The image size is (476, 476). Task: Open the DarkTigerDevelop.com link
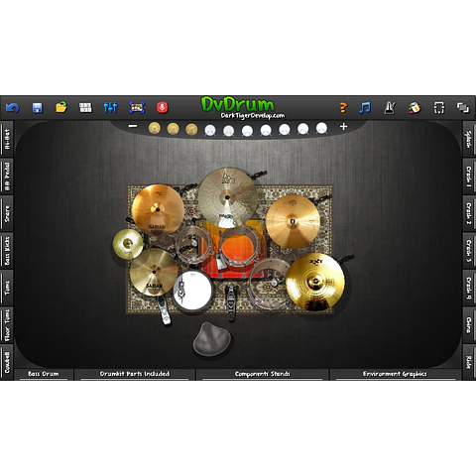[x=253, y=115]
